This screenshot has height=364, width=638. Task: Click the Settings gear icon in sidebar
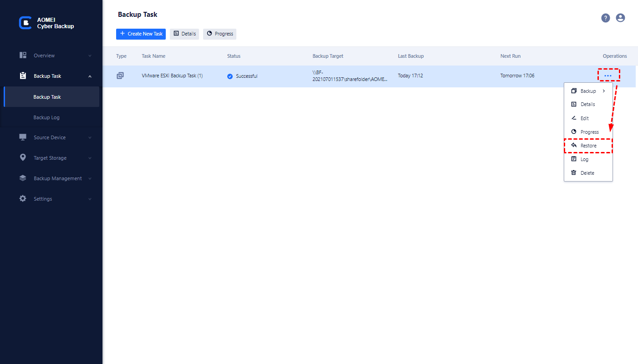tap(23, 199)
